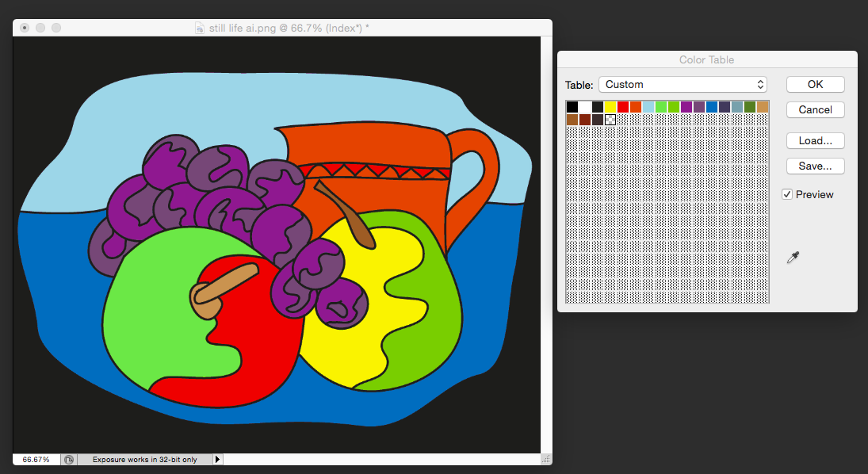
Task: Select the royal blue swatch
Action: [x=712, y=107]
